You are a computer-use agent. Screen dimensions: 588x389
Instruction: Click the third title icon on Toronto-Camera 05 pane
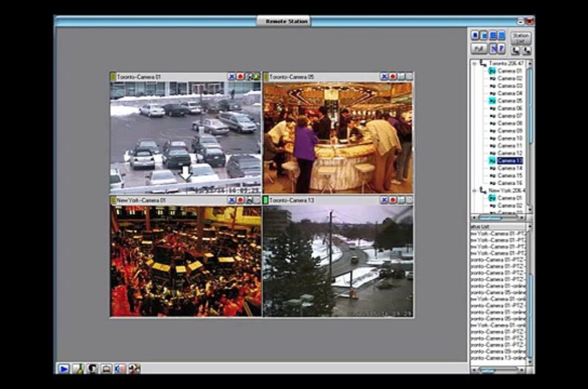pos(401,77)
